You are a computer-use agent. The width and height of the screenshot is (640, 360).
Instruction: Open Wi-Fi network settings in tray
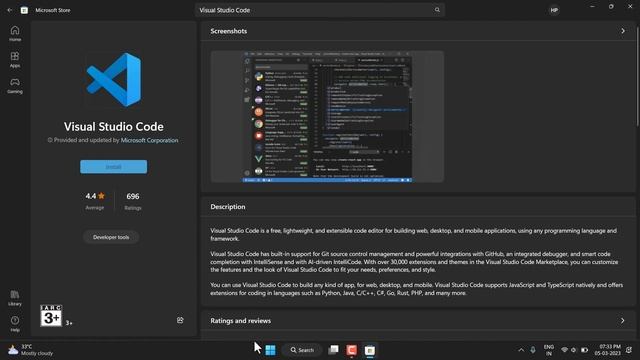click(564, 350)
